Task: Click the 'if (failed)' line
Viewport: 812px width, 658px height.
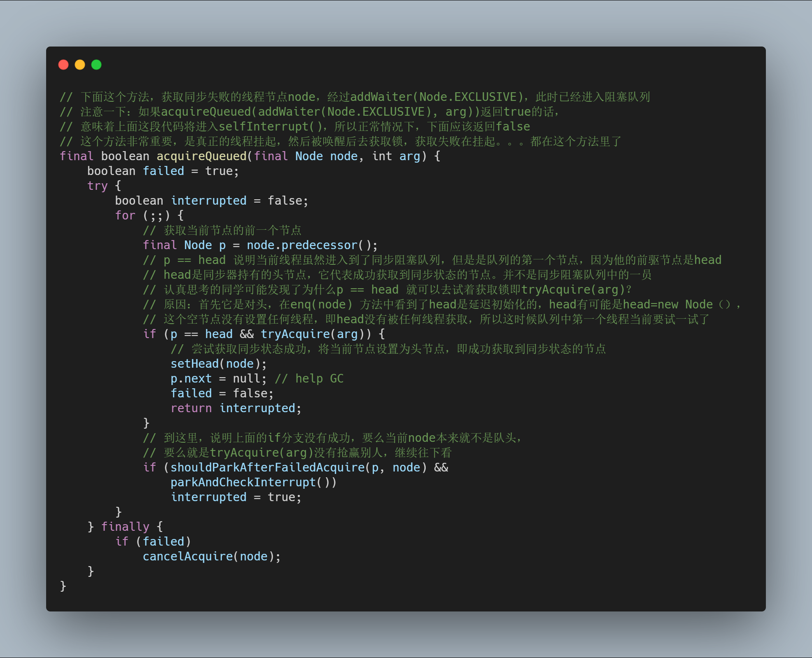Action: pyautogui.click(x=153, y=541)
